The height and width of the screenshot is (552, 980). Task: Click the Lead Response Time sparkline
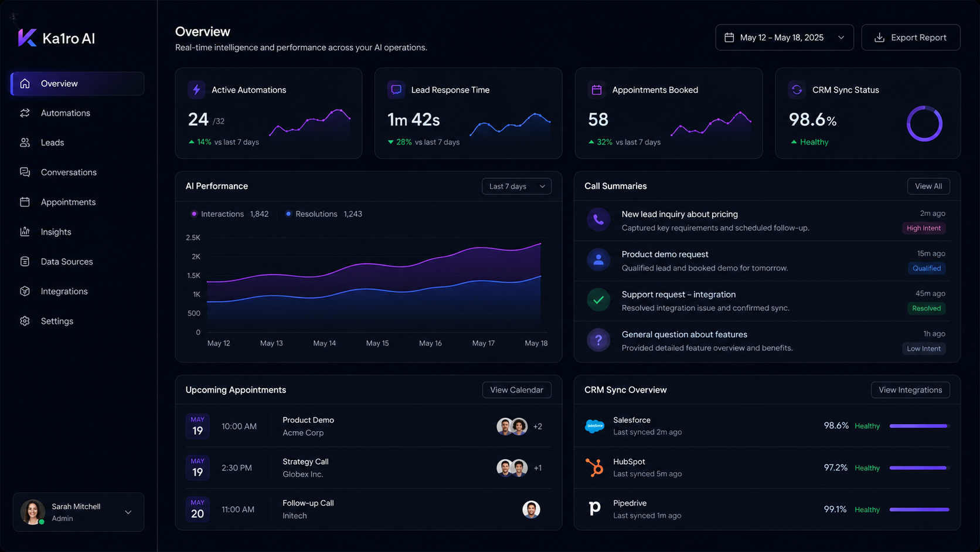pyautogui.click(x=510, y=124)
